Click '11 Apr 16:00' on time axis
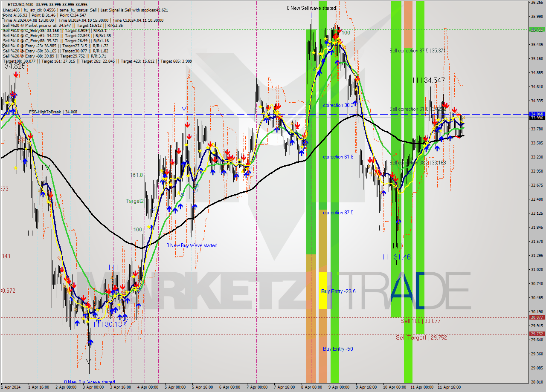The image size is (546, 392). tap(449, 387)
